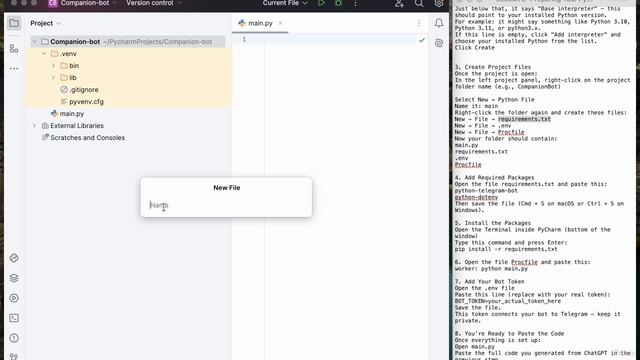The width and height of the screenshot is (640, 360).
Task: Click highlighted requirements.txt in the notes window
Action: click(524, 119)
